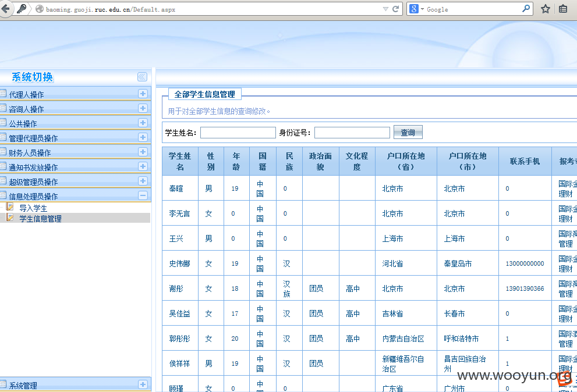Collapse the 信息处理员操作 section
Image resolution: width=577 pixels, height=392 pixels.
pos(143,195)
